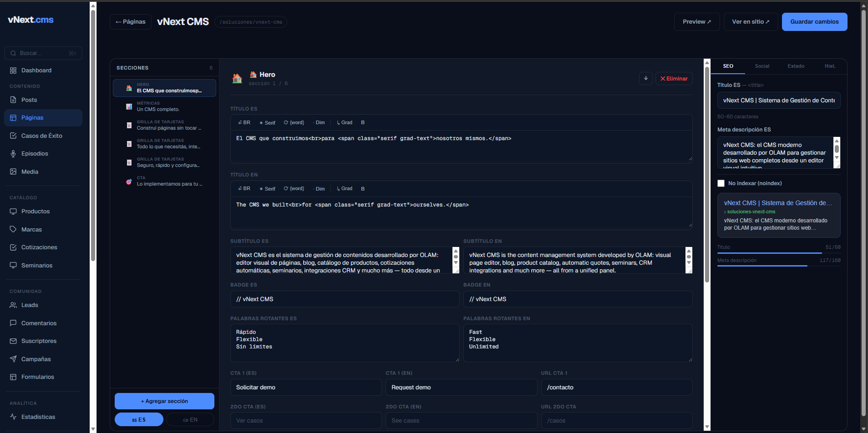Apply Serif in the Título EN toolbar
Image resolution: width=868 pixels, height=433 pixels.
pos(268,189)
